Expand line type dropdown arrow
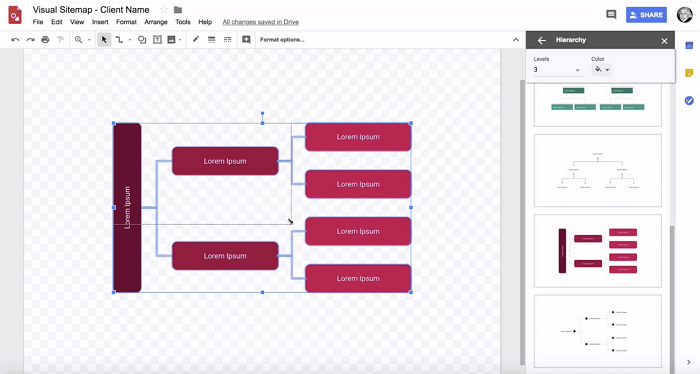The image size is (700, 374). coord(130,40)
